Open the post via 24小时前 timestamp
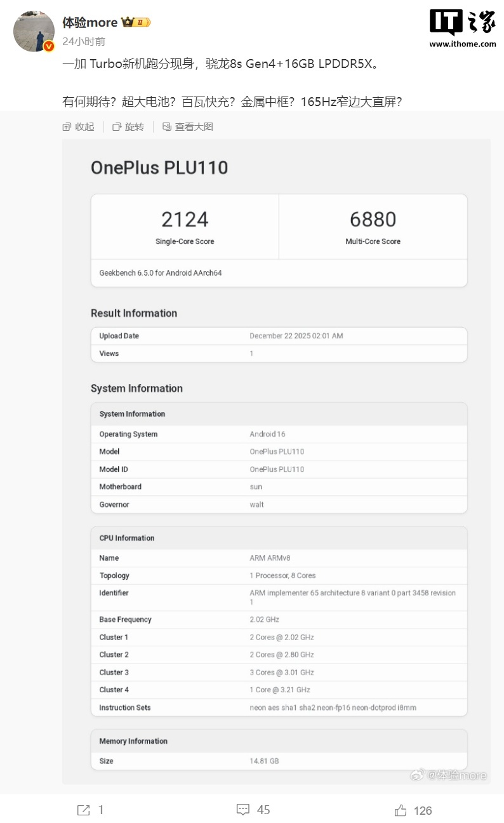This screenshot has height=823, width=504. point(84,41)
